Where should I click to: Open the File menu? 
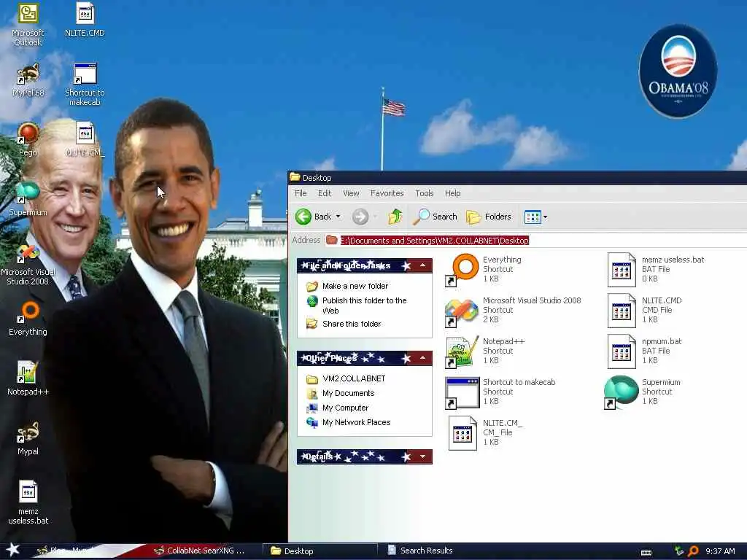(x=301, y=192)
